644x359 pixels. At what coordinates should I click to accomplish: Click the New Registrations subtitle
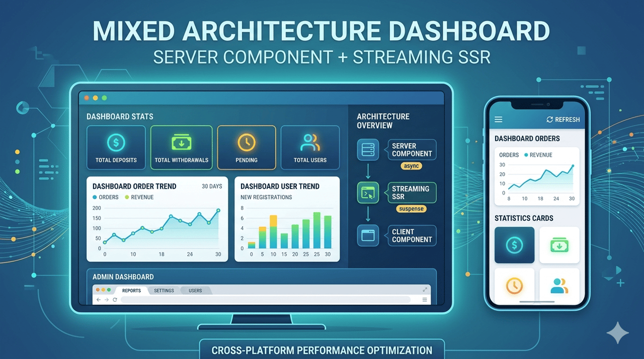coord(266,198)
